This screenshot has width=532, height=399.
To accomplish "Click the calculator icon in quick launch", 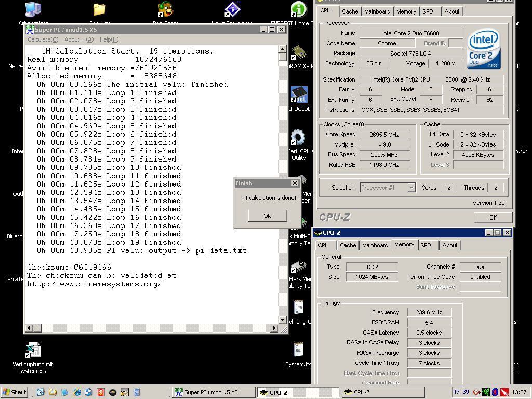I will click(137, 393).
